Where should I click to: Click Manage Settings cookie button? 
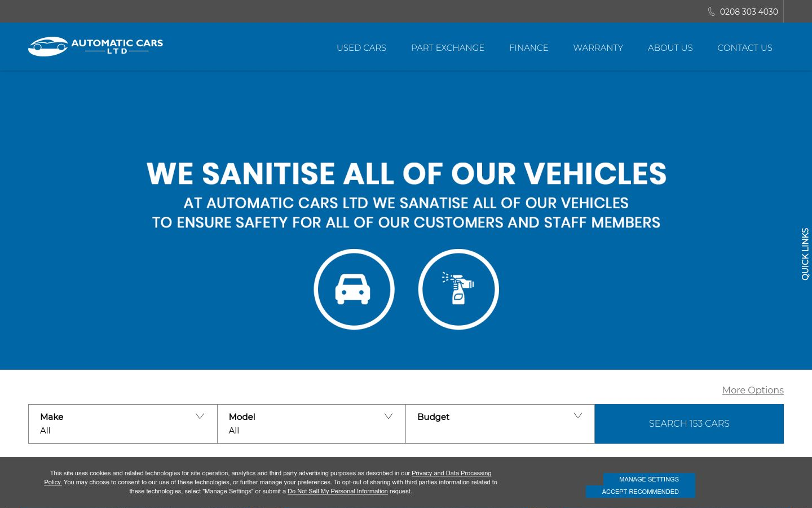point(649,479)
